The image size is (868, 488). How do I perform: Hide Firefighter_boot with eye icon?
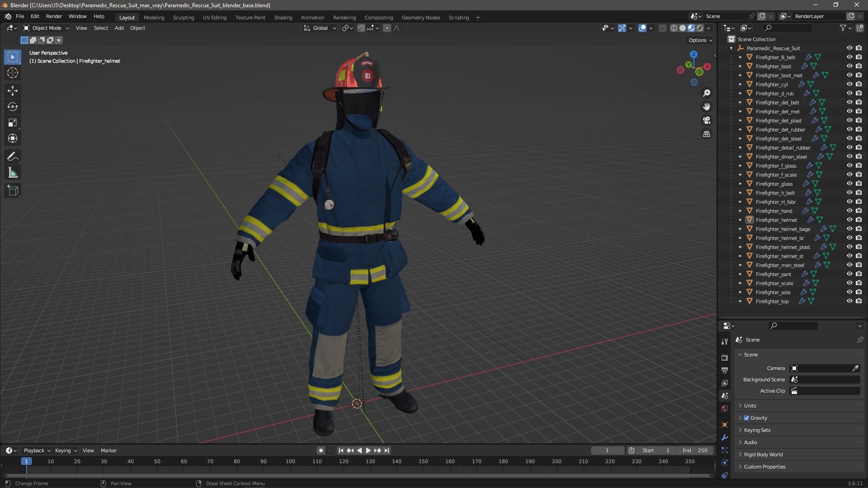tap(849, 66)
